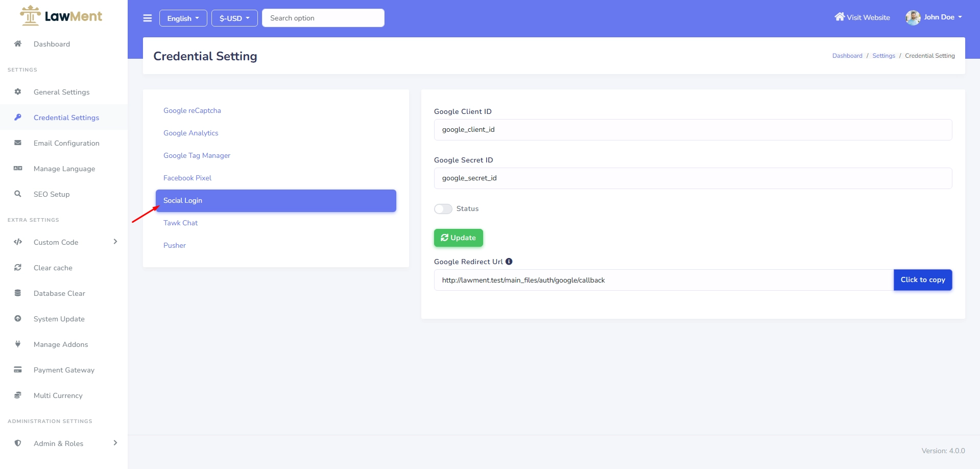The image size is (980, 469).
Task: Open Multi Currency in sidebar
Action: [64, 395]
